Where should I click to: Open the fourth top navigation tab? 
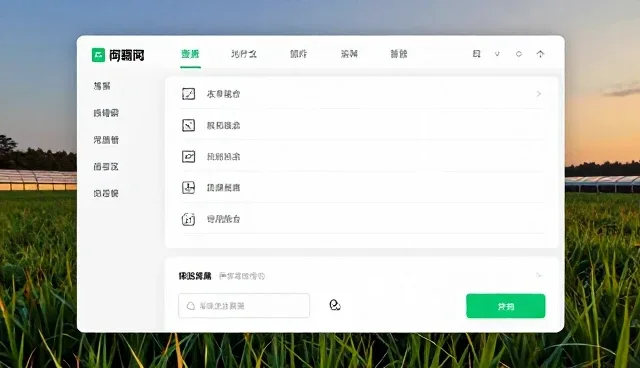349,54
